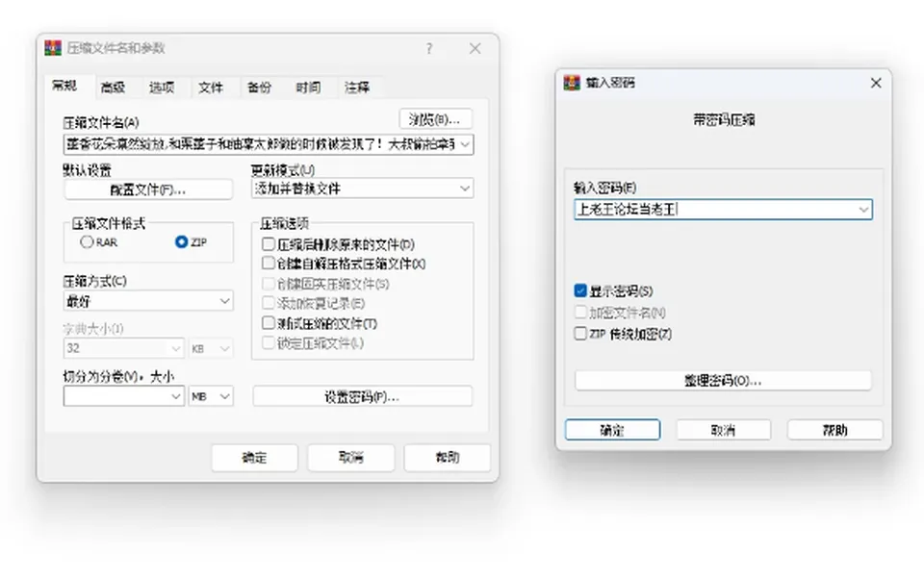
Task: Click the question mark help icon
Action: coord(429,48)
